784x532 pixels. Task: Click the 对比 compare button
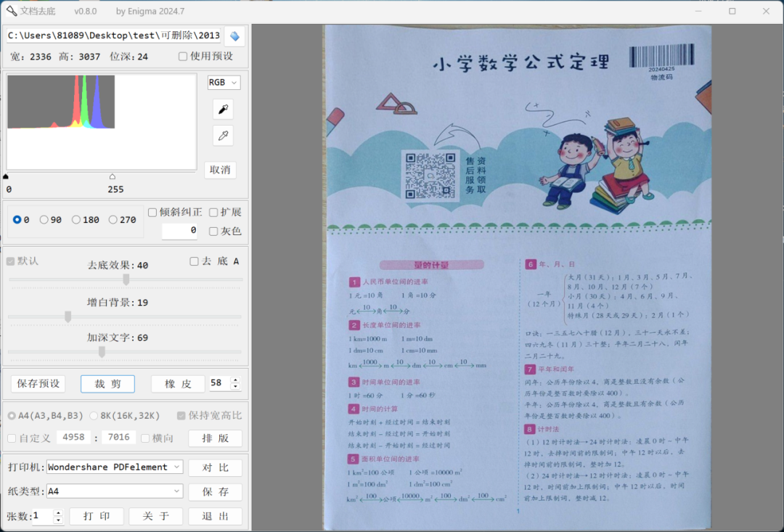coord(215,468)
